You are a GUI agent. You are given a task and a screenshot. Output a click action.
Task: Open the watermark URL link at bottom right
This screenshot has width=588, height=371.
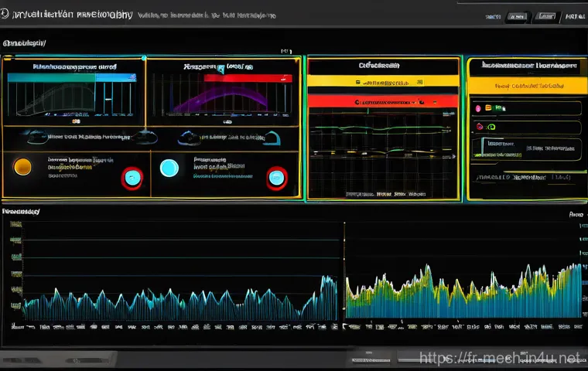click(x=499, y=359)
